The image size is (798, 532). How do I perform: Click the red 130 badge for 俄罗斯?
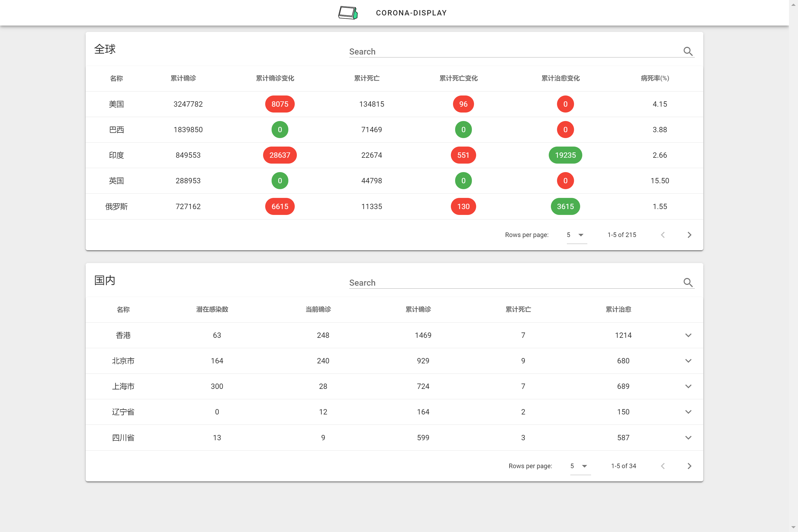[x=463, y=206]
